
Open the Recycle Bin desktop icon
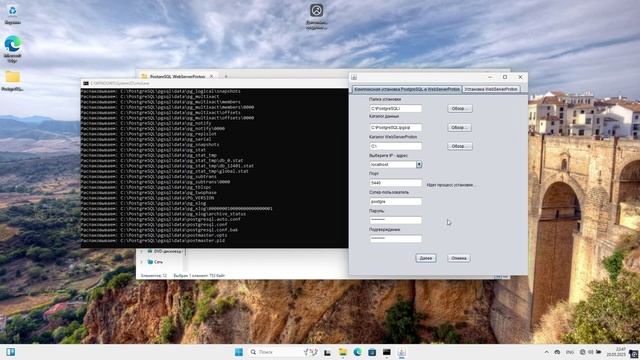(x=12, y=15)
